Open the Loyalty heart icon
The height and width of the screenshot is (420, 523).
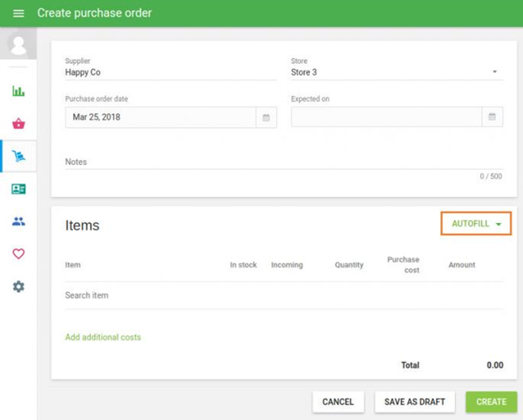[18, 254]
